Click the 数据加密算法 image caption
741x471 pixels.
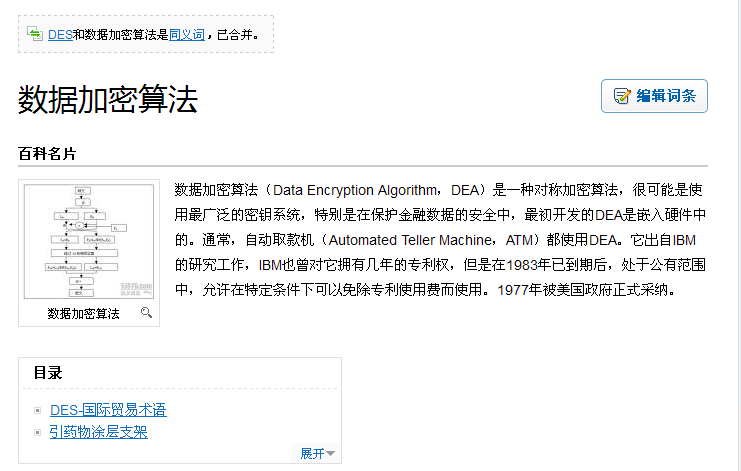83,314
